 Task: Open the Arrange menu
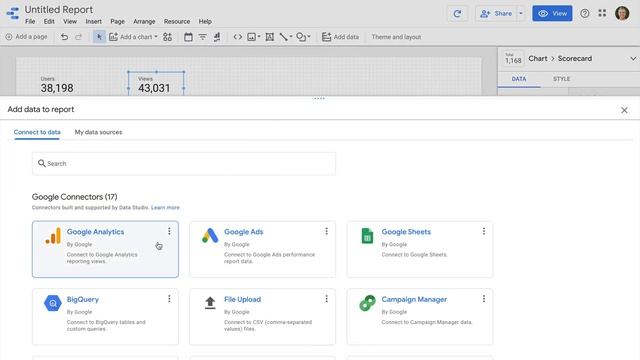144,22
